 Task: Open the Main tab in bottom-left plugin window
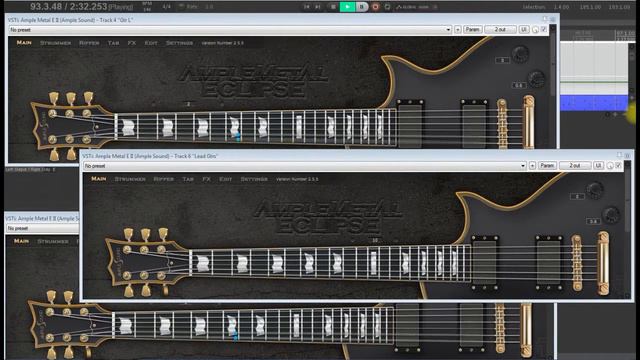(21, 241)
